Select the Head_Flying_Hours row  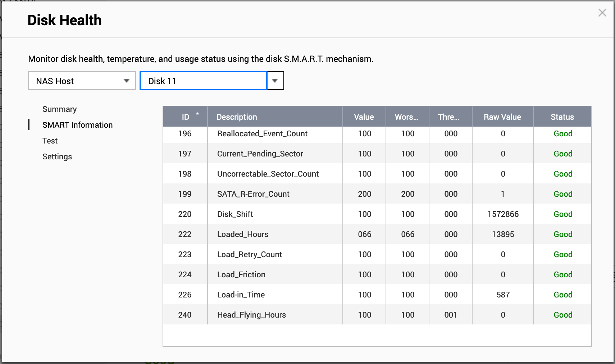pyautogui.click(x=377, y=315)
